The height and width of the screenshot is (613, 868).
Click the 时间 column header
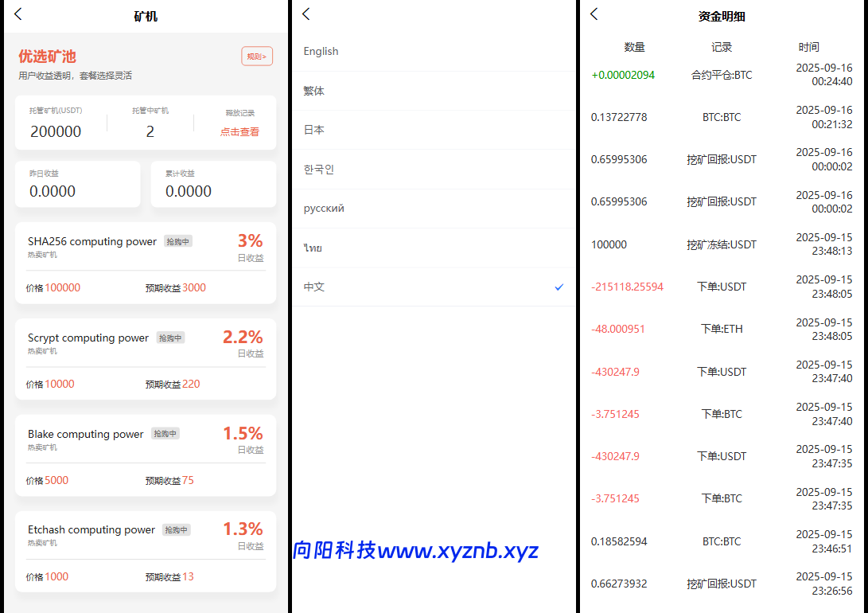(x=809, y=47)
